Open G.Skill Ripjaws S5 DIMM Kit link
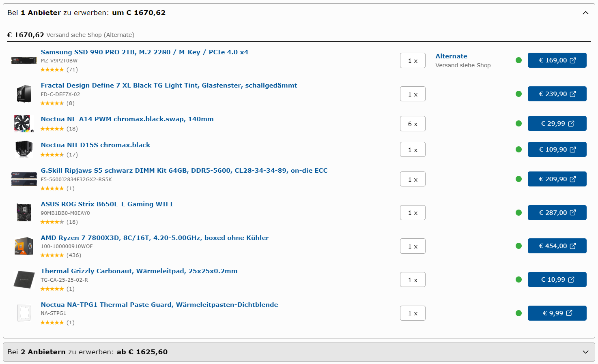 184,171
